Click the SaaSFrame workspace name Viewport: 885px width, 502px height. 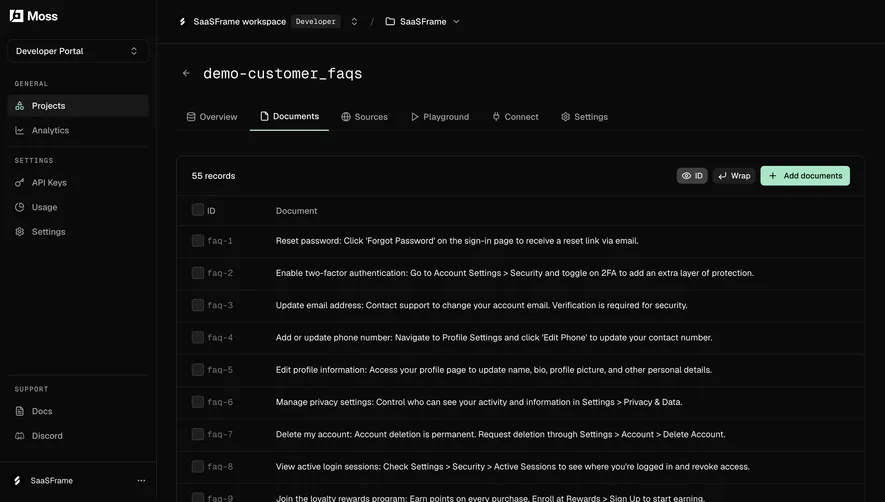pos(240,21)
